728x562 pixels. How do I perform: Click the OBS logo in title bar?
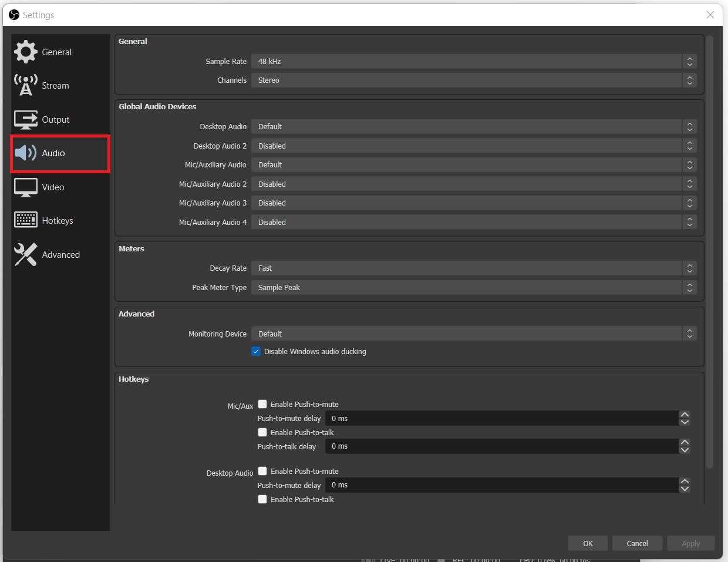(x=14, y=15)
